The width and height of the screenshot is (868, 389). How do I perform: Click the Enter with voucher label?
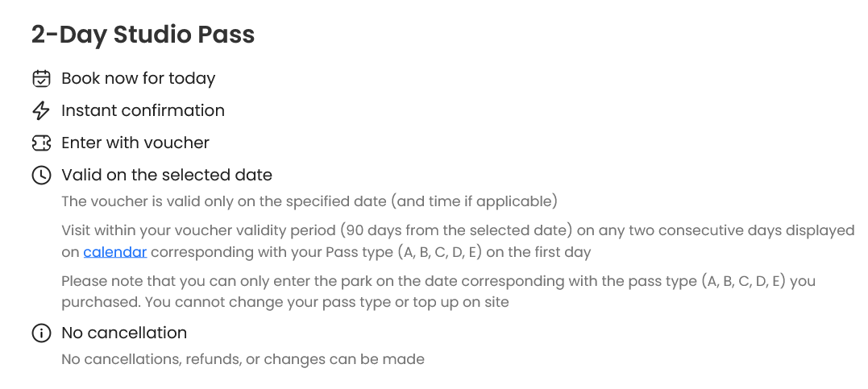(x=135, y=143)
